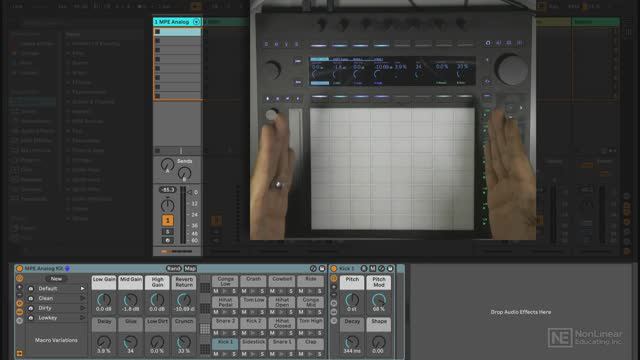Click the first clip slot stop button
Viewport: 640px width, 360px height.
[158, 31]
